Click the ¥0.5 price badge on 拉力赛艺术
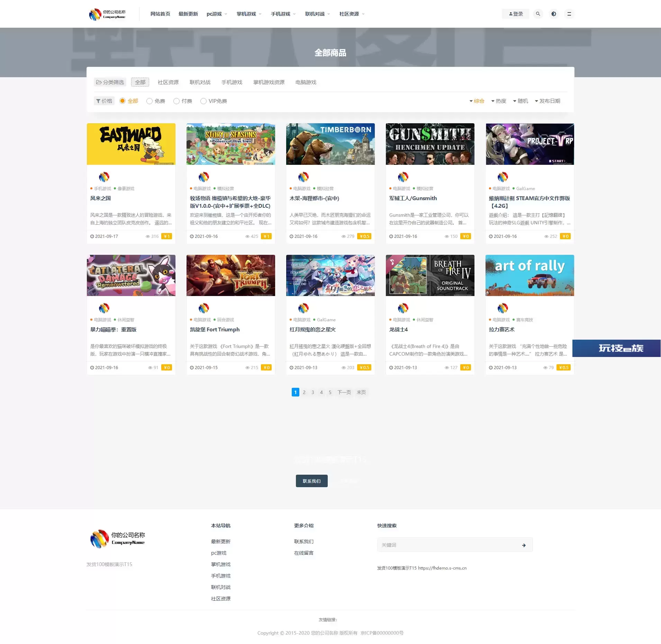 (x=564, y=368)
